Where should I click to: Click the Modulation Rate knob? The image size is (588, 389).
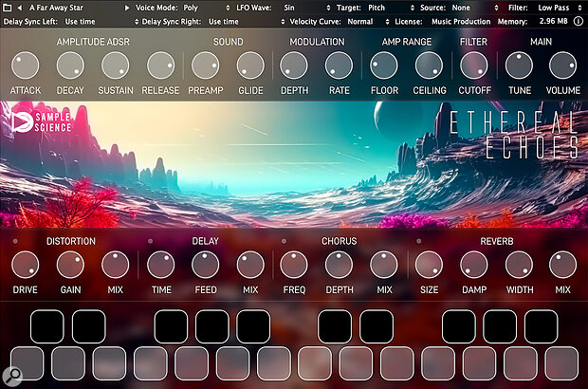339,65
